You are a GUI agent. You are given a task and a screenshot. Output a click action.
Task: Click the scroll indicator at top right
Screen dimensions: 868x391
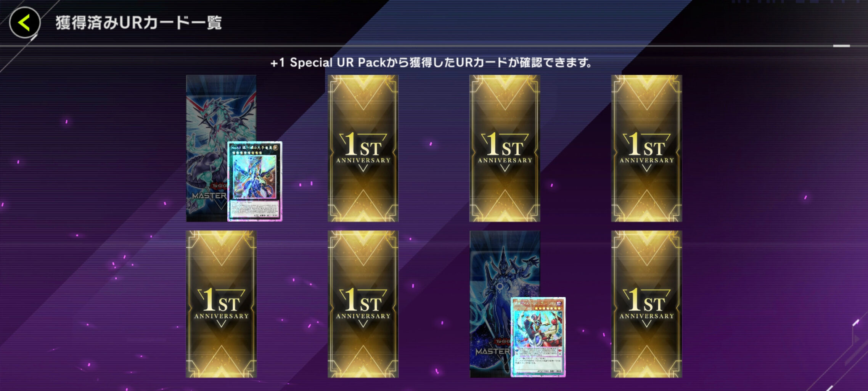[x=841, y=46]
